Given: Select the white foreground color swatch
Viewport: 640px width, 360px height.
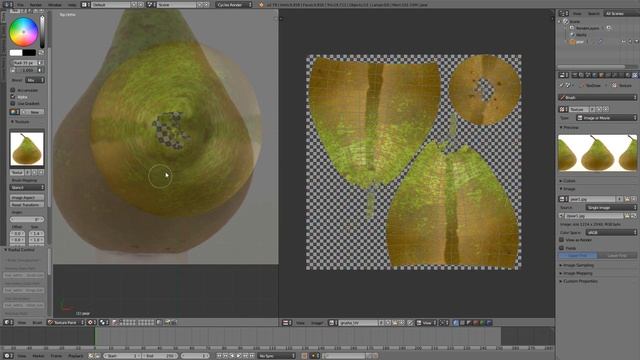Looking at the screenshot, I should click(16, 53).
